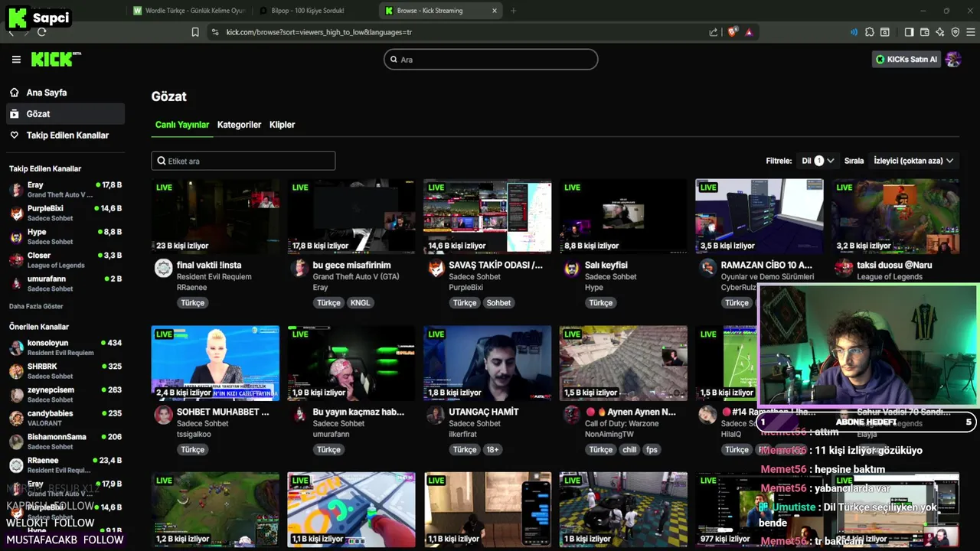Switch to the Canlı Yayınlar tab

pos(182,125)
